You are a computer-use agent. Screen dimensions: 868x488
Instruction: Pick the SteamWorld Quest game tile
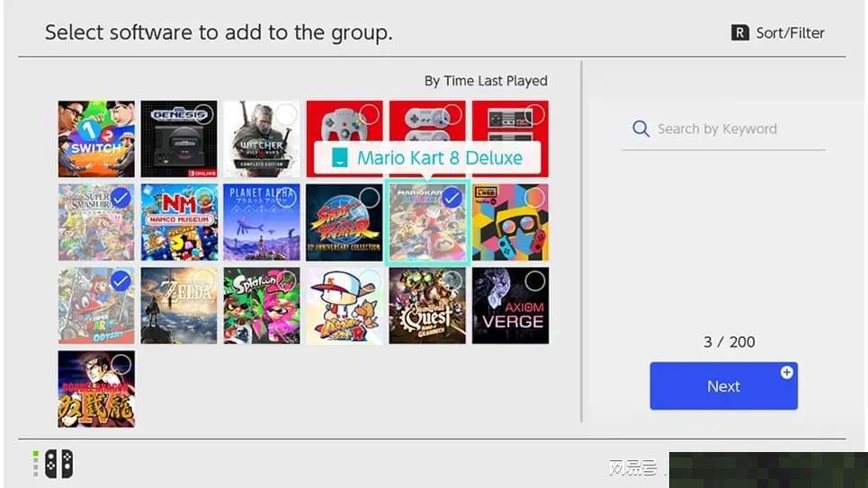(x=427, y=306)
